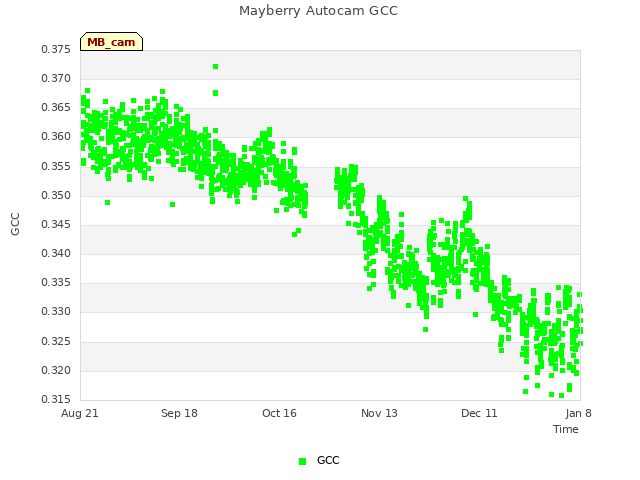The image size is (640, 480).
Task: Click the Aug 21 x-axis label
Action: (x=80, y=413)
